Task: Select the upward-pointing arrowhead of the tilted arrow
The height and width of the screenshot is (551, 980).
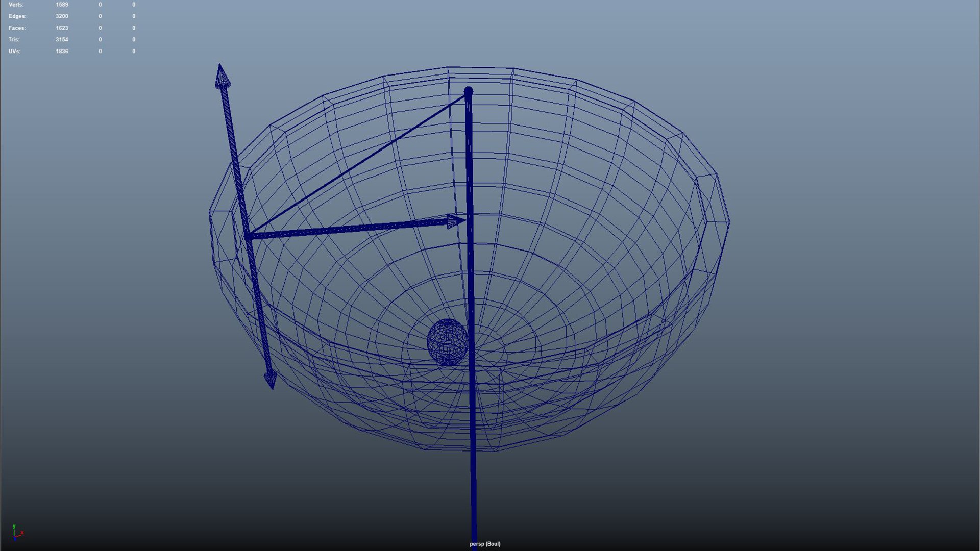Action: click(x=222, y=77)
